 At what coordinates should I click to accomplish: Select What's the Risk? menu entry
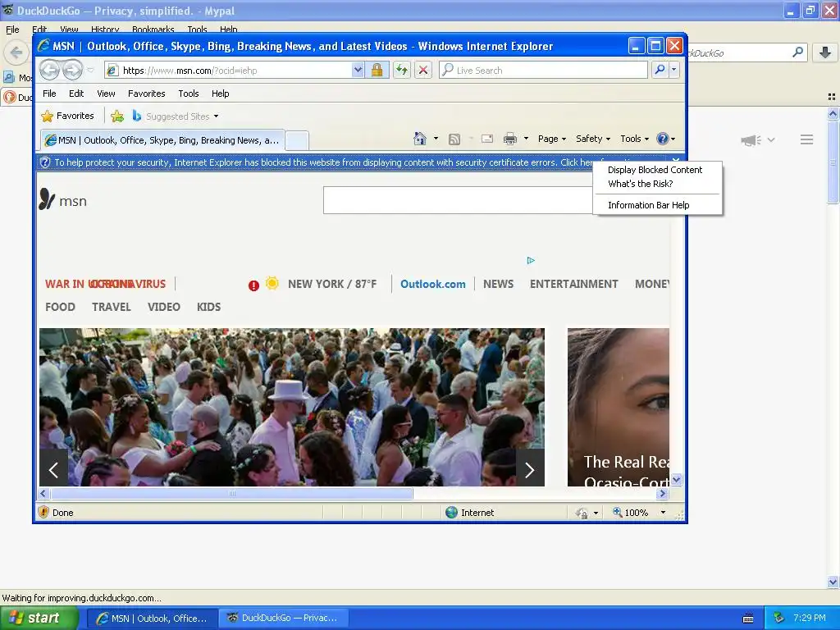640,184
